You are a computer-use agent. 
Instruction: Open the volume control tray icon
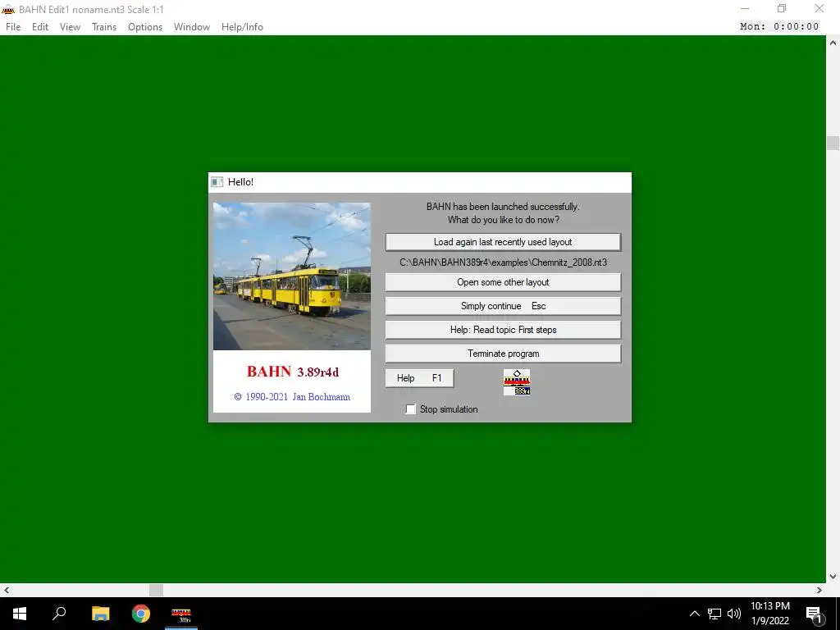734,614
